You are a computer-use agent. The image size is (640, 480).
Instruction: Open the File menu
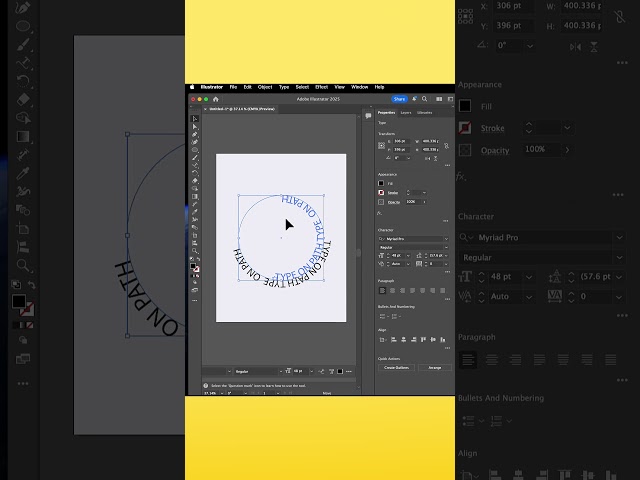(233, 87)
